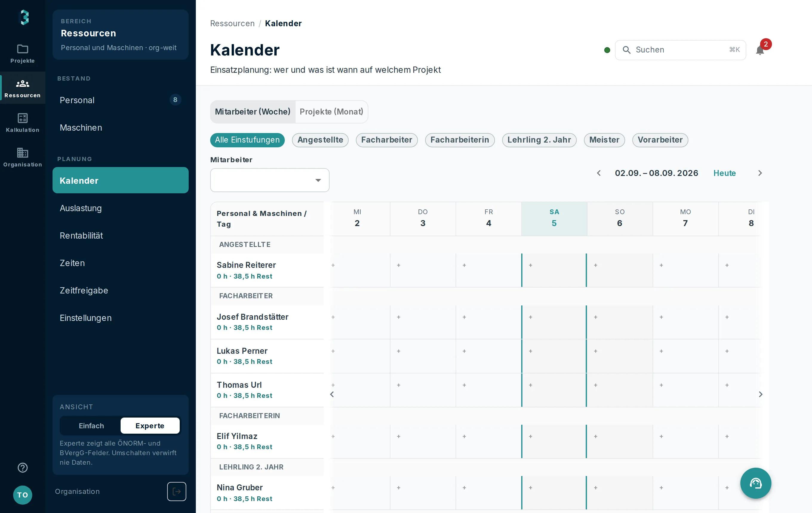Jump to today with Heute
Viewport: 812px width, 513px height.
tap(724, 173)
